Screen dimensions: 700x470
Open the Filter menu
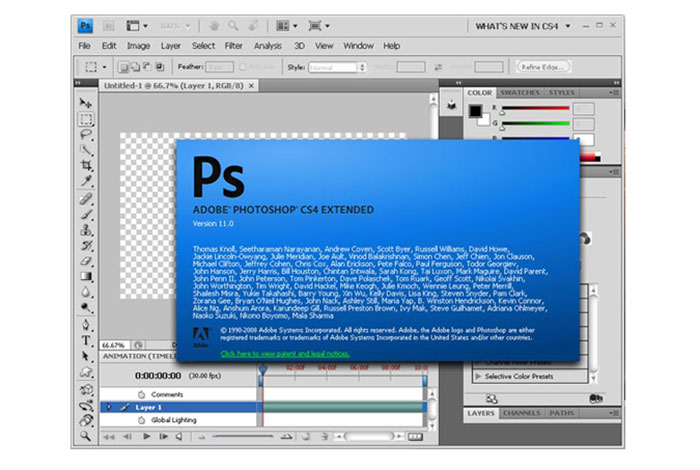tap(233, 46)
